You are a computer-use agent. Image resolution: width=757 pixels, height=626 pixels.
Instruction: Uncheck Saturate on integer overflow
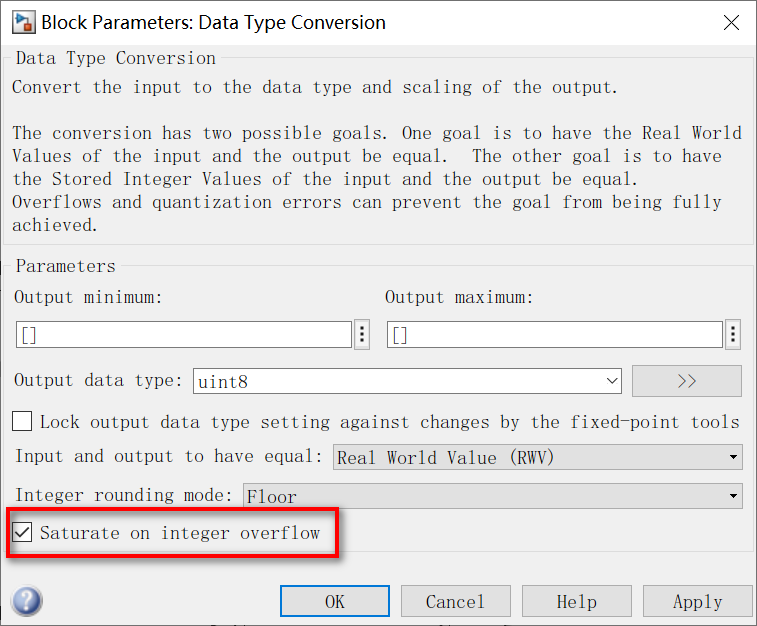pos(22,532)
